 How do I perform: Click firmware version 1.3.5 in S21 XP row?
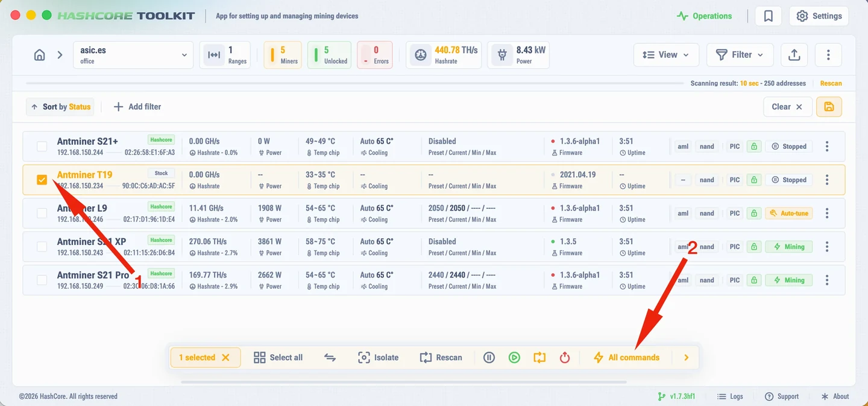point(568,241)
